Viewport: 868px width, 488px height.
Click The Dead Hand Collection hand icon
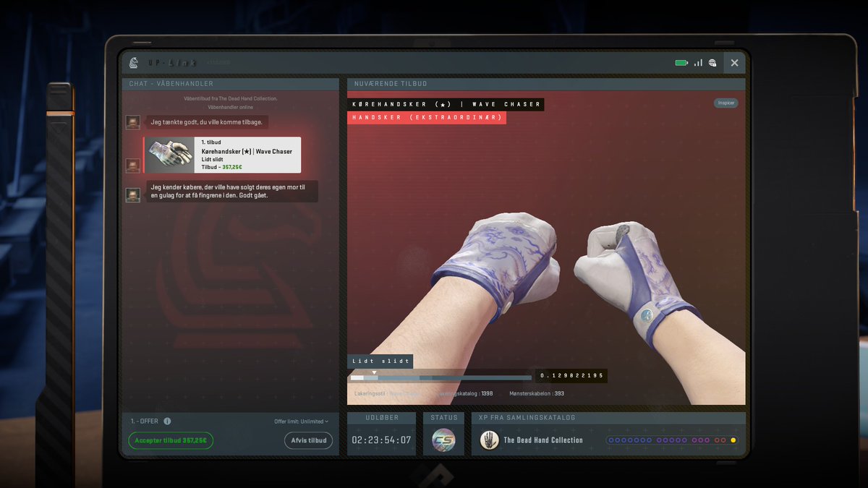click(x=489, y=440)
